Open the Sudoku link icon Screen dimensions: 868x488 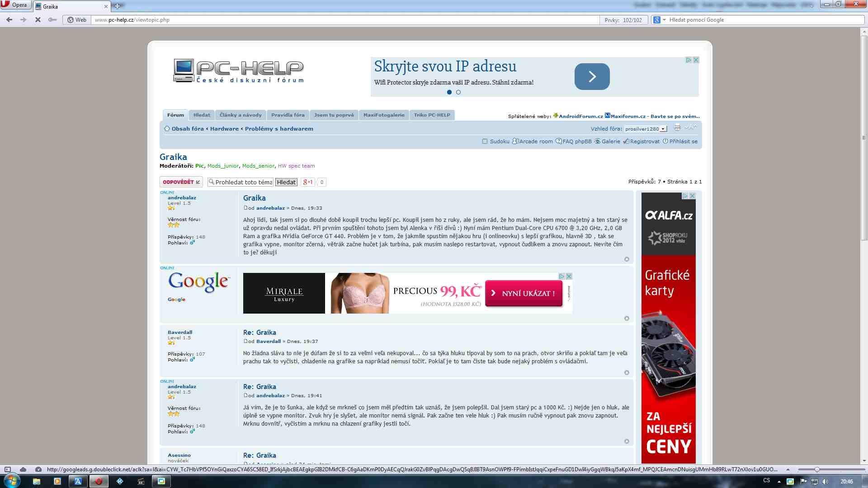[x=485, y=141]
